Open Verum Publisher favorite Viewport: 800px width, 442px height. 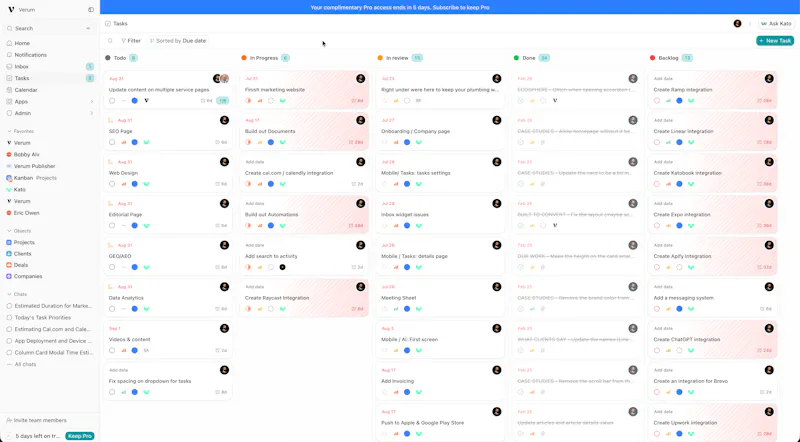34,166
